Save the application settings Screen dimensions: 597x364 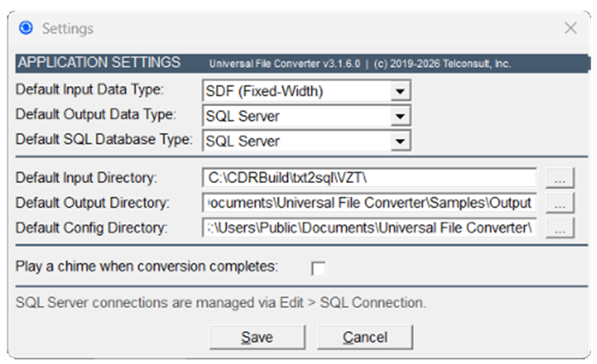point(257,337)
